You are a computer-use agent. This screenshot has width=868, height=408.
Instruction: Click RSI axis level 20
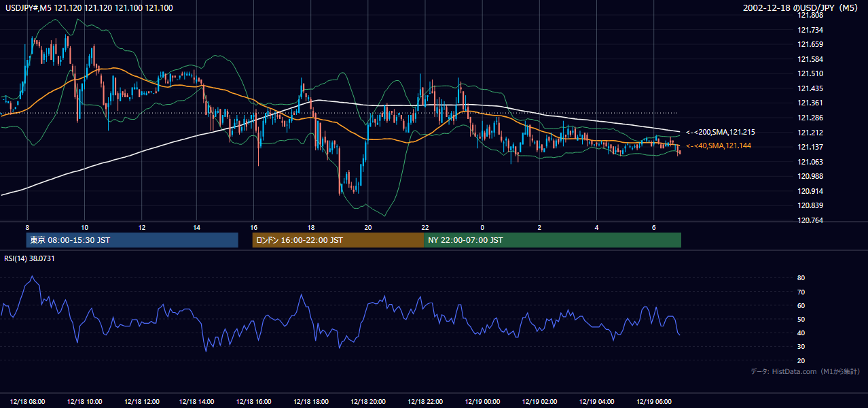801,360
